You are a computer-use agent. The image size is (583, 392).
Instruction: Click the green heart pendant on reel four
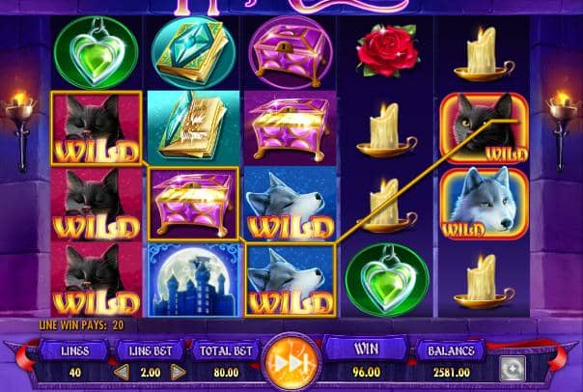pos(387,280)
